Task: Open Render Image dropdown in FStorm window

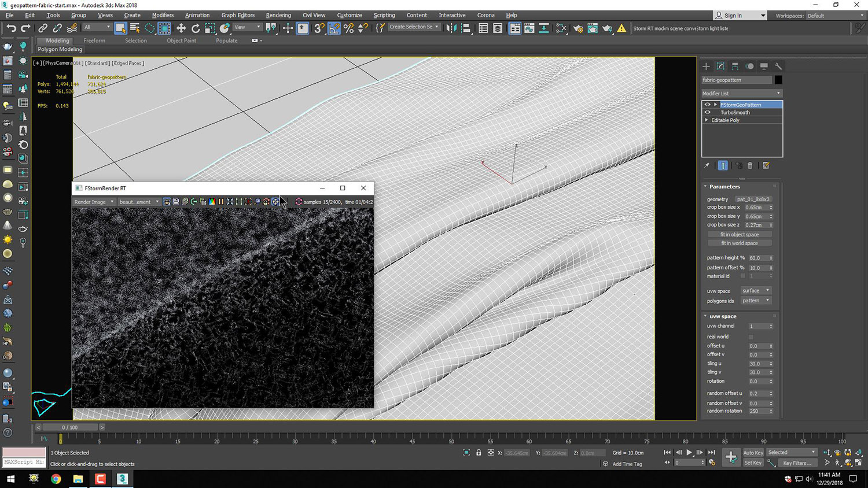Action: (x=94, y=202)
